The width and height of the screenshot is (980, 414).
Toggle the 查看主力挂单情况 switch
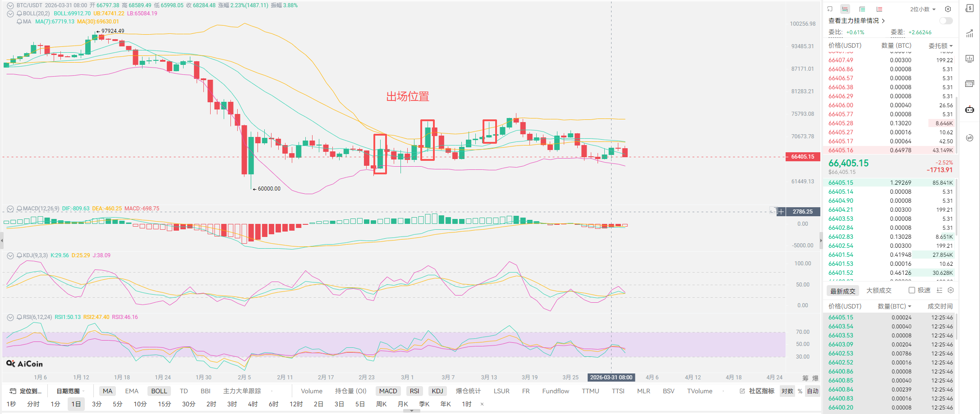click(946, 21)
